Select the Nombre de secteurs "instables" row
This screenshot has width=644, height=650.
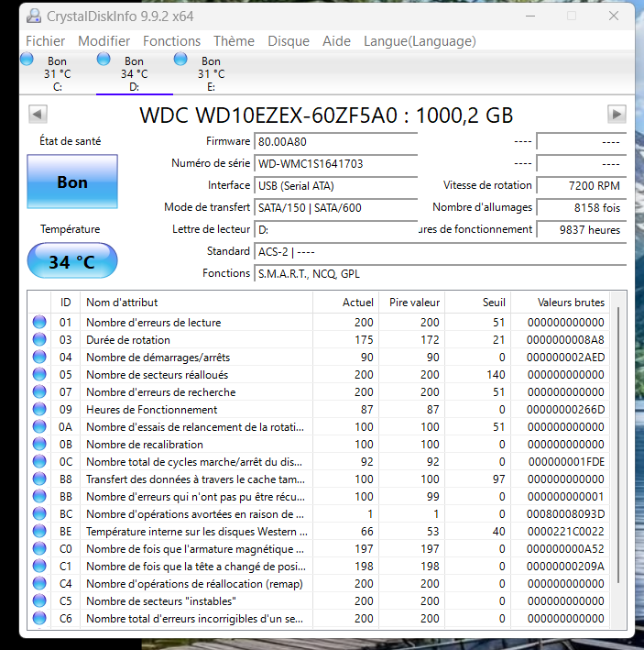click(319, 600)
